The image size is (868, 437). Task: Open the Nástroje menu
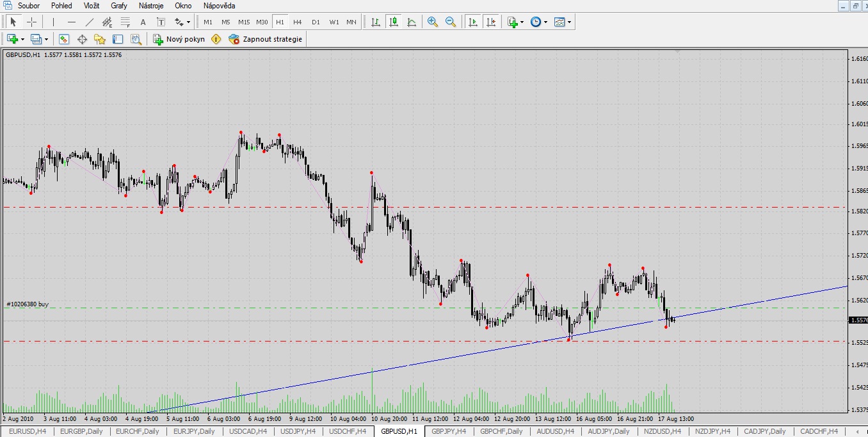tap(151, 6)
